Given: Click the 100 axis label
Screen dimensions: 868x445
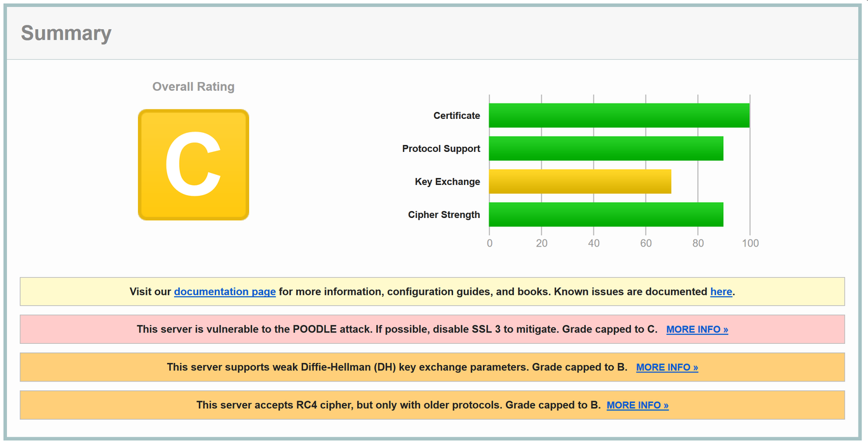Looking at the screenshot, I should (x=750, y=243).
